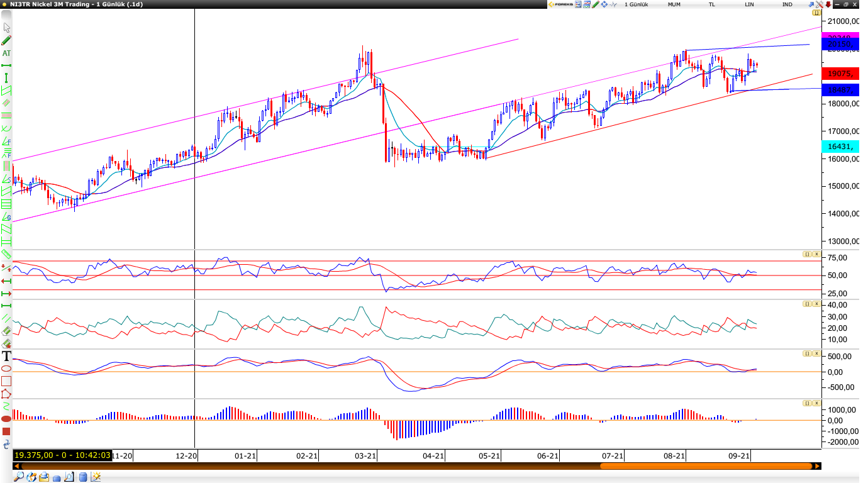868x483 pixels.
Task: Open the TL currency dropdown
Action: click(711, 4)
